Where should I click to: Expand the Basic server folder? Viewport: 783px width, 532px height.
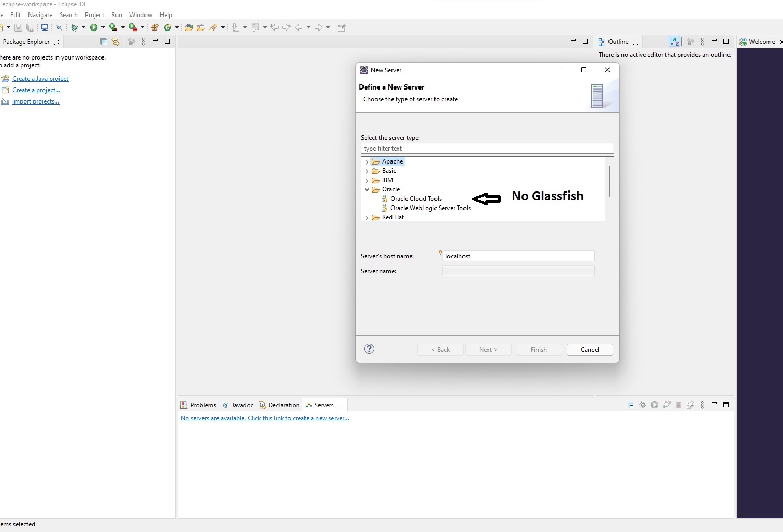point(367,171)
